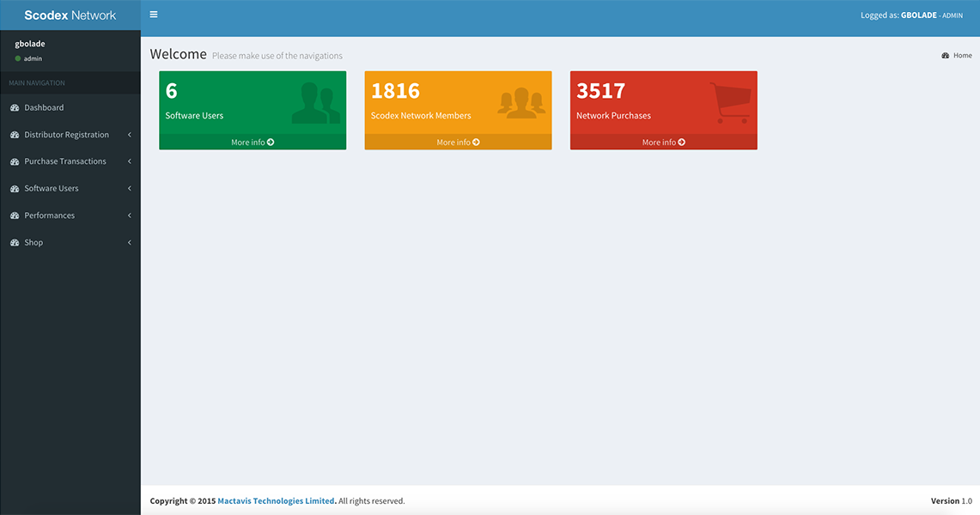Click the shopping cart icon on red card
The width and height of the screenshot is (980, 515).
tap(730, 103)
